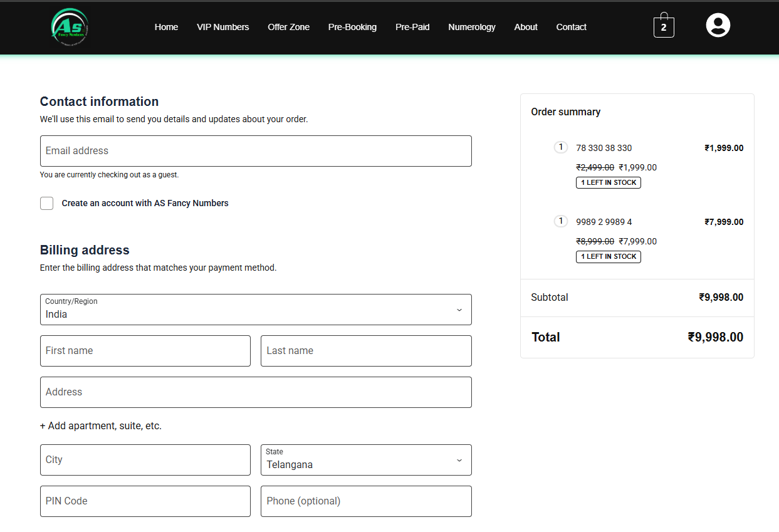Navigate to Offer Zone page
The image size is (779, 532).
(288, 27)
